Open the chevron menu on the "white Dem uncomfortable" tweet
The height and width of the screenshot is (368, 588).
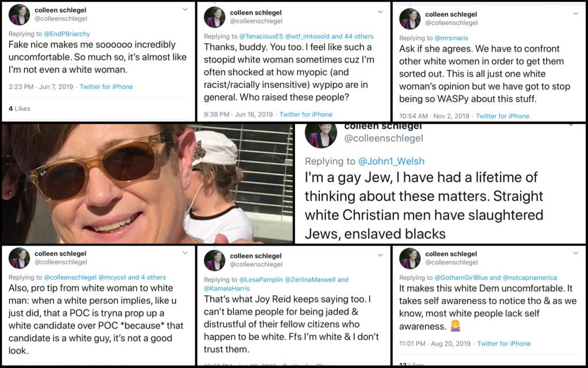point(577,253)
